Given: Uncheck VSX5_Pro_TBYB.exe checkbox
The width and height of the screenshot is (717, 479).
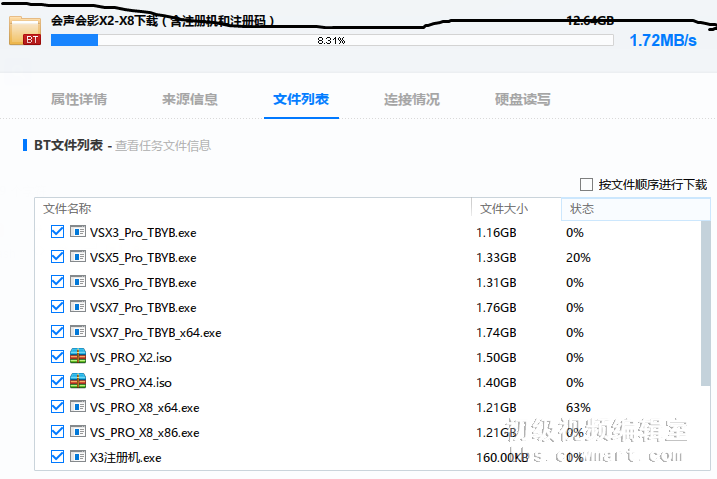Looking at the screenshot, I should 57,256.
